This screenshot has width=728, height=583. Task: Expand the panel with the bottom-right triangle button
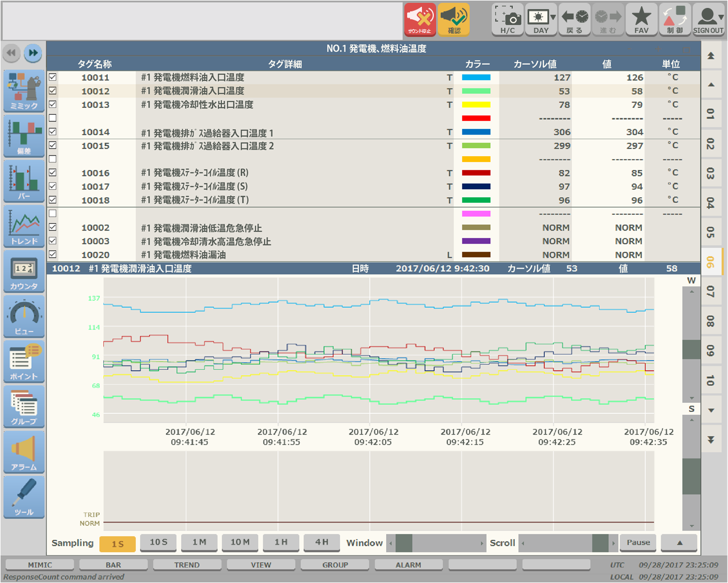click(x=679, y=543)
